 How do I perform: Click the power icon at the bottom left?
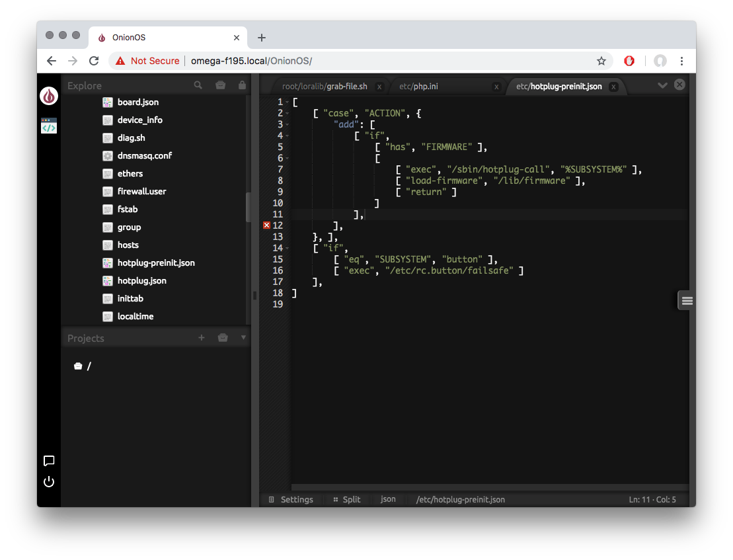tap(48, 481)
